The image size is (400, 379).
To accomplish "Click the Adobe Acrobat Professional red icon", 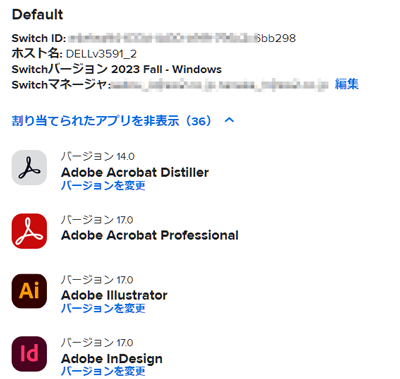I will 29,231.
